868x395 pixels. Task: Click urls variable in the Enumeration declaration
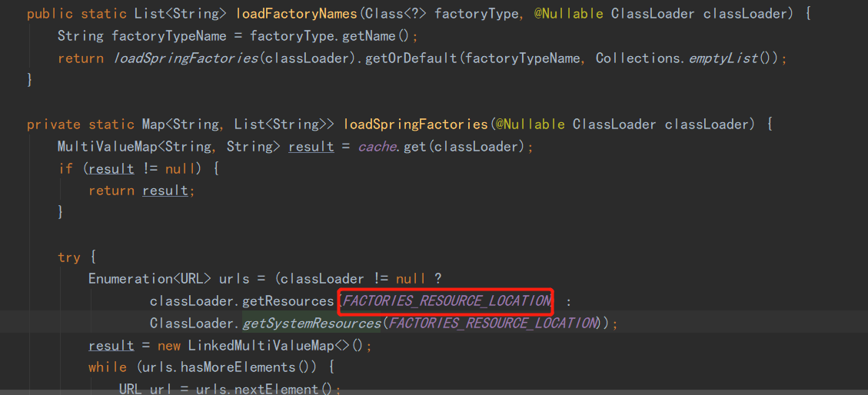click(234, 280)
